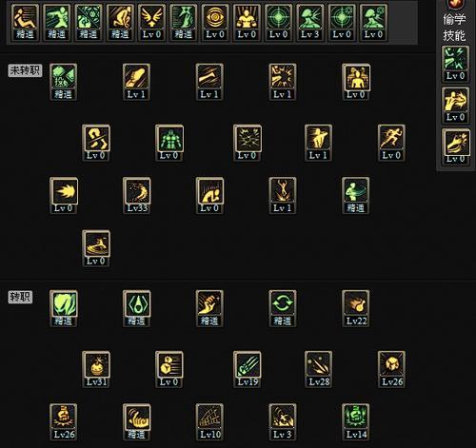476x448 pixels.
Task: Select the Lv19 green claw slash skill
Action: 248,369
